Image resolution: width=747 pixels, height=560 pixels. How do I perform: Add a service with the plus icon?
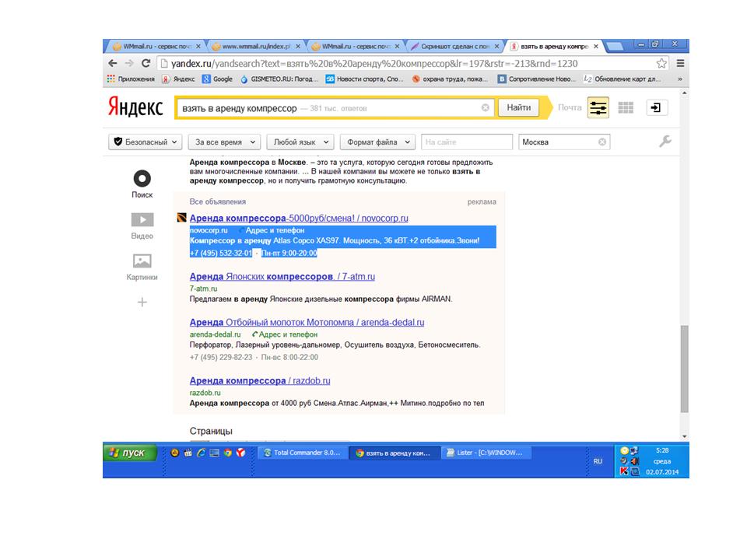click(x=142, y=302)
